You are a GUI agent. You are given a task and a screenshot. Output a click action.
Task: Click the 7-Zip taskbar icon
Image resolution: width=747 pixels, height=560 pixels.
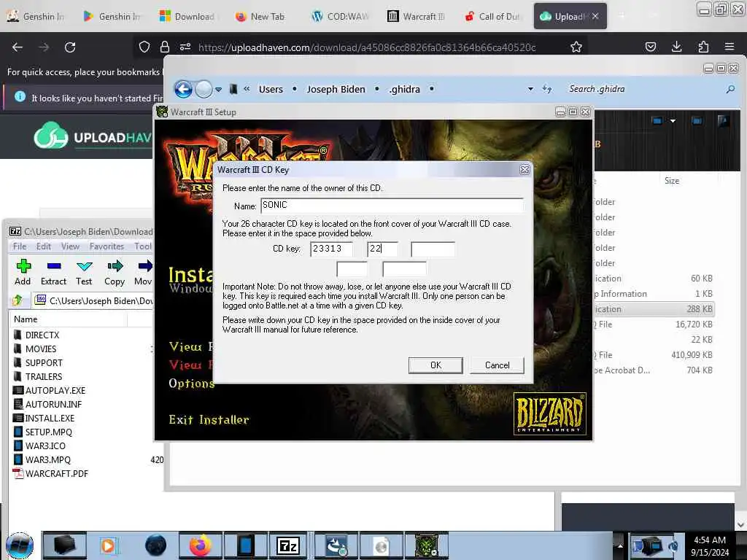pos(287,545)
